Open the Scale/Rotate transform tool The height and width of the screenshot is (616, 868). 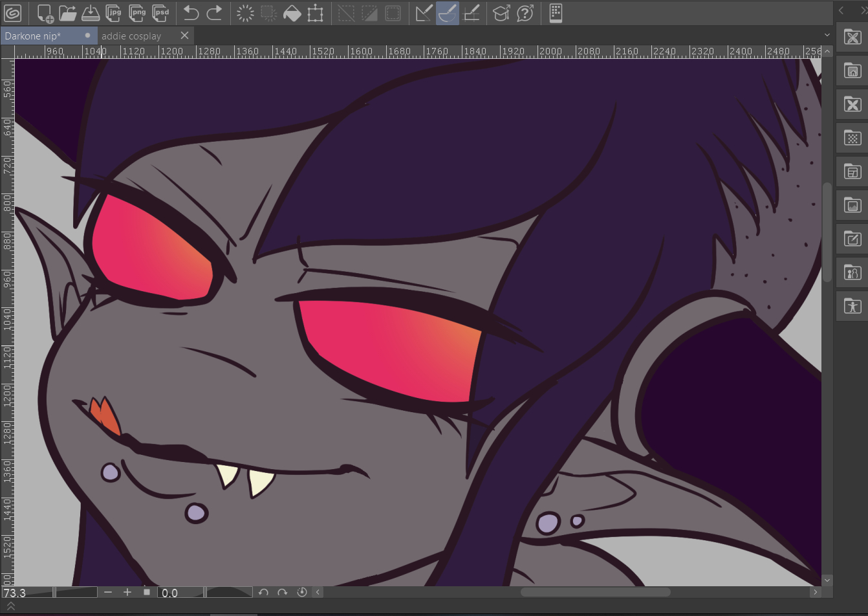[315, 13]
